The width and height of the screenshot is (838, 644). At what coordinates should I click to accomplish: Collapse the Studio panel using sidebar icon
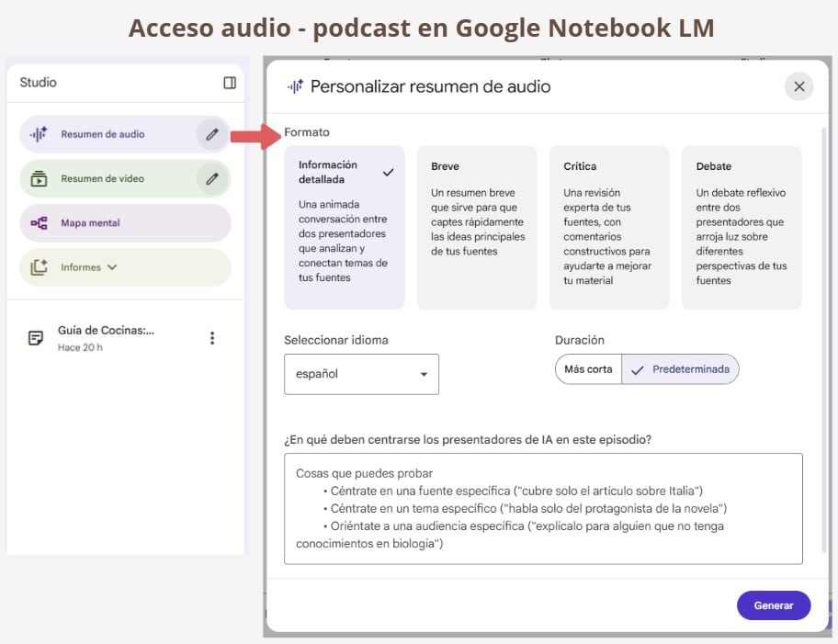tap(230, 83)
